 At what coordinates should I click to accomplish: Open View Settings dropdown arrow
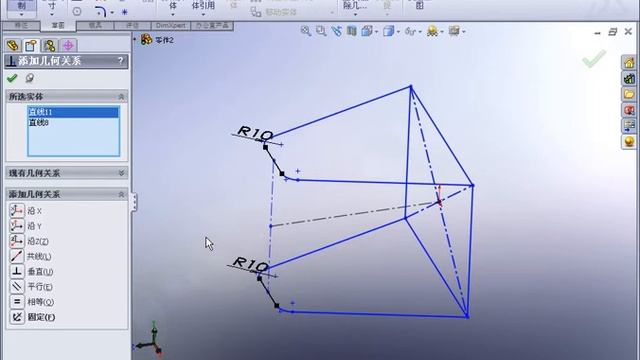coord(464,31)
